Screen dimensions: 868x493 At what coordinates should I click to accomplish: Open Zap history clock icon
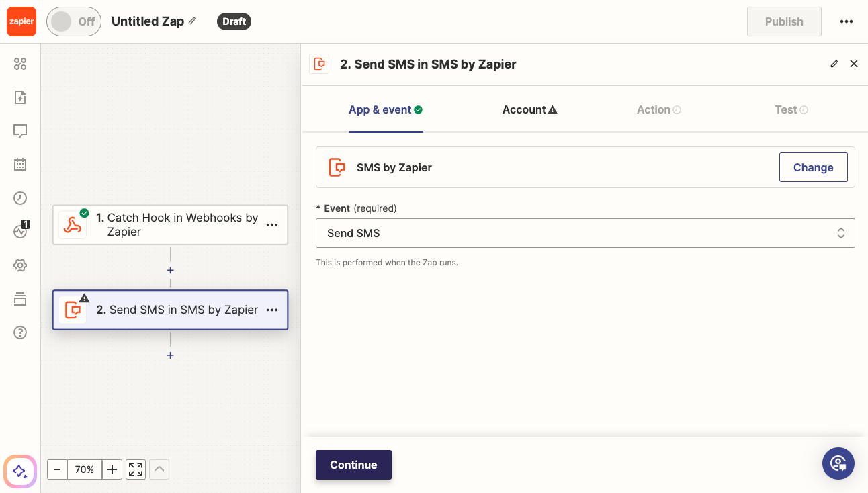pyautogui.click(x=20, y=197)
